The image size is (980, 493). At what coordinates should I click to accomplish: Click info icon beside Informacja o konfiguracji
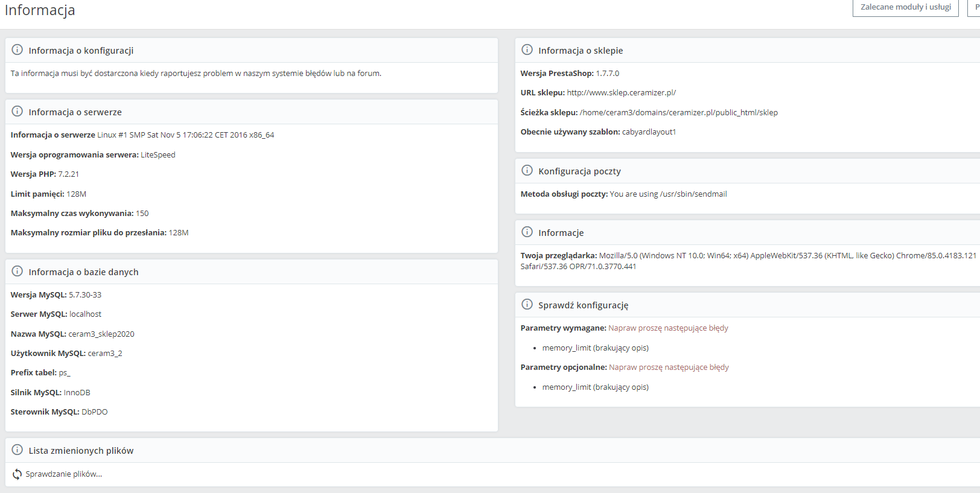tap(17, 50)
